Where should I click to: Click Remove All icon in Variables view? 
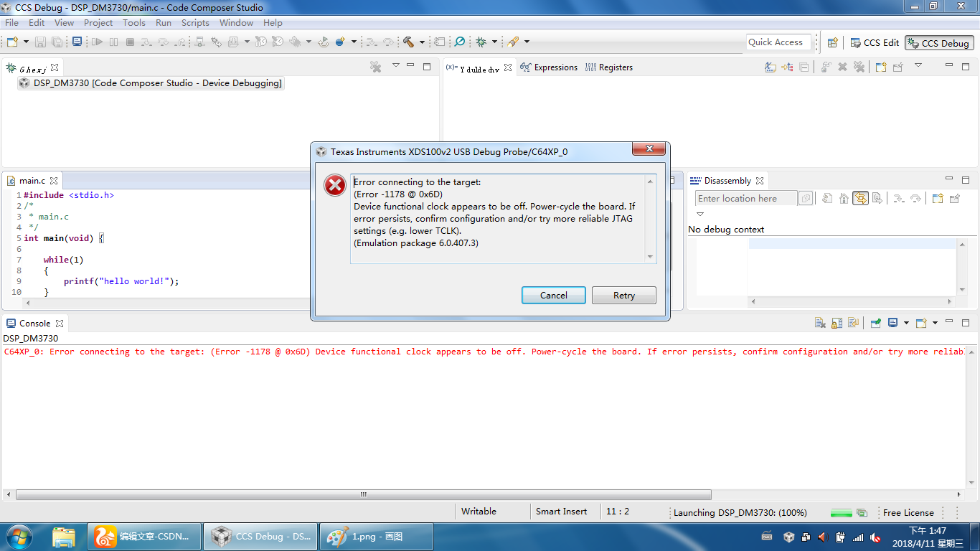(859, 67)
